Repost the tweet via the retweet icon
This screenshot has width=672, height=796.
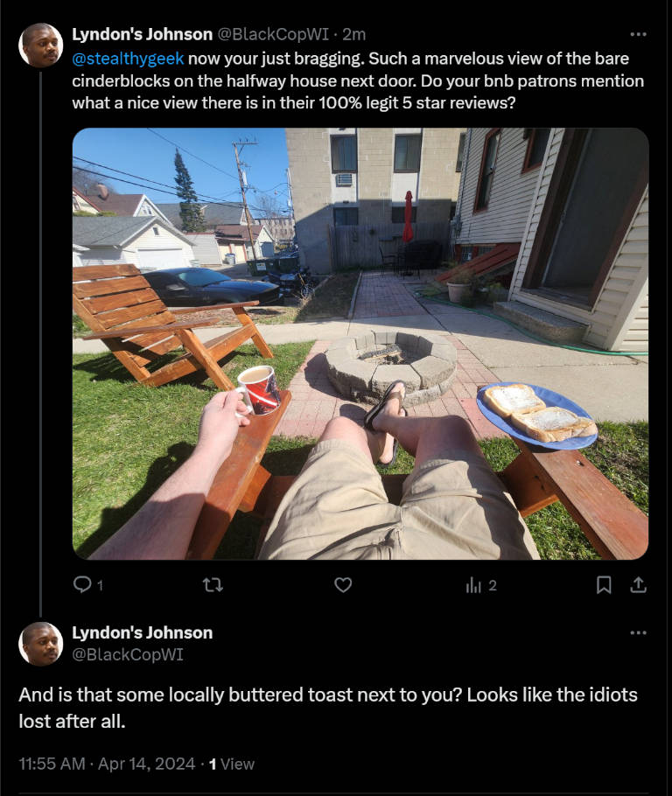tap(213, 585)
